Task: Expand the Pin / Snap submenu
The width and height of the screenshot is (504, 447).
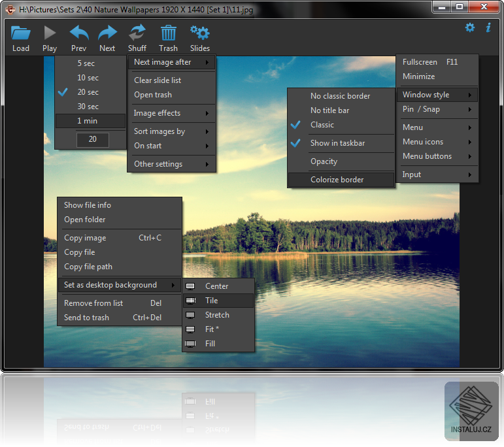Action: pyautogui.click(x=437, y=109)
